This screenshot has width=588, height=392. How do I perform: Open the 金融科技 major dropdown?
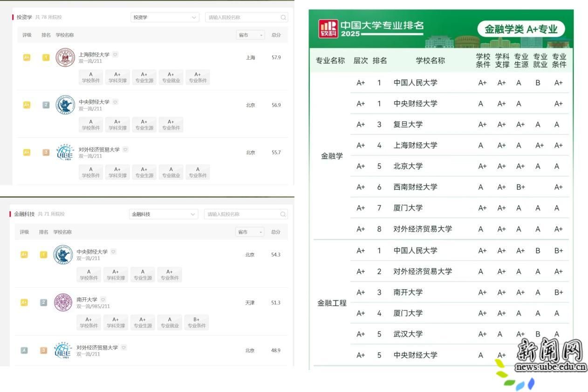pyautogui.click(x=164, y=214)
